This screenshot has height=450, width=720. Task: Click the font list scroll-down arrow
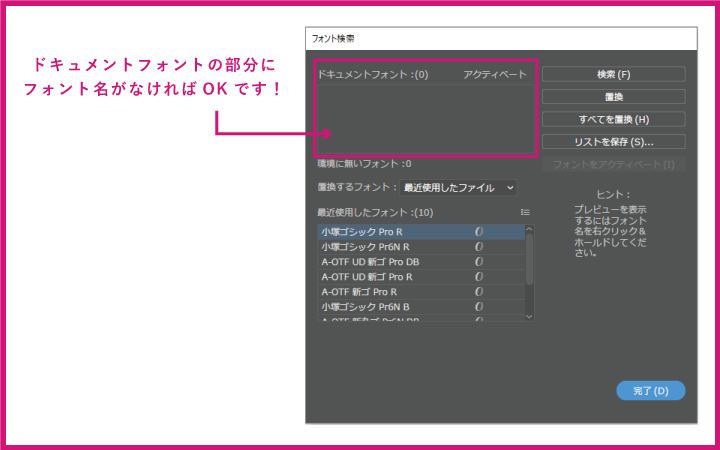pyautogui.click(x=529, y=315)
